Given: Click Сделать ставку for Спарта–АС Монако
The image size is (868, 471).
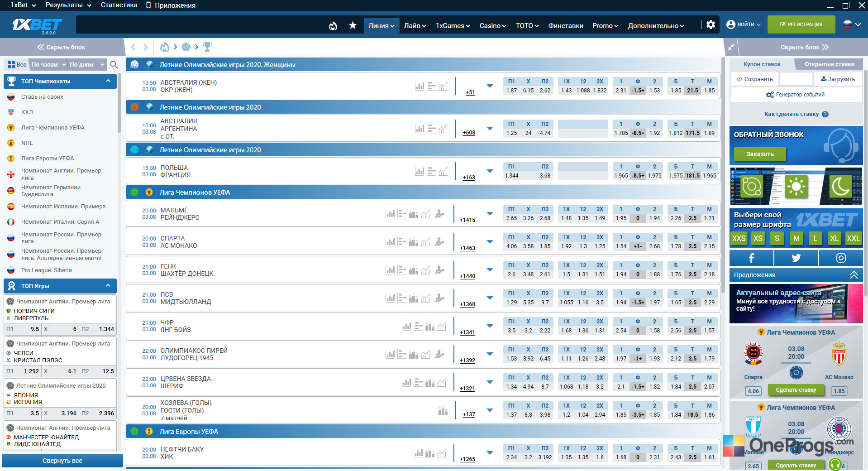Looking at the screenshot, I should point(796,390).
